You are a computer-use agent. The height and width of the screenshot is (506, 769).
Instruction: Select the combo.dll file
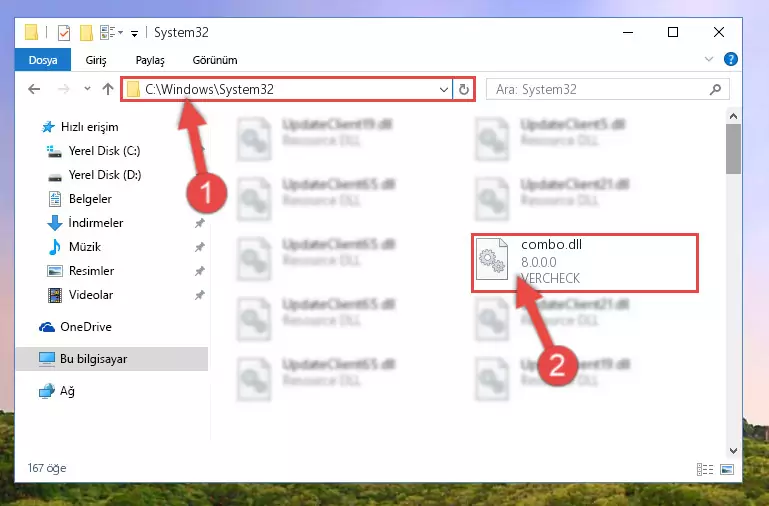coord(585,263)
